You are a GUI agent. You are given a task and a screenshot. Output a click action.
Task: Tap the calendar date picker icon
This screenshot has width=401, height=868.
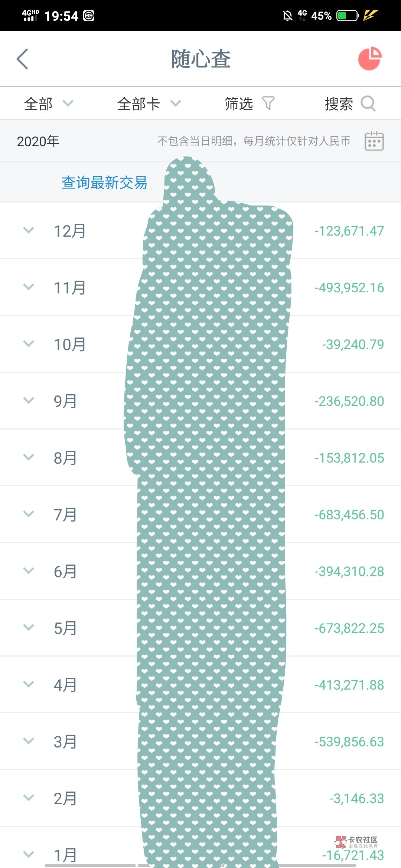(374, 141)
